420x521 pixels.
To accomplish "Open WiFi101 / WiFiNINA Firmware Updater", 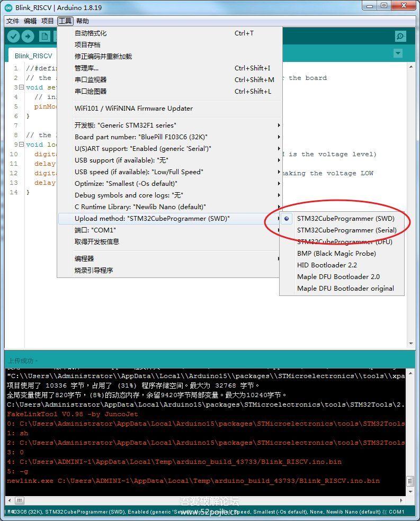I will [x=169, y=109].
